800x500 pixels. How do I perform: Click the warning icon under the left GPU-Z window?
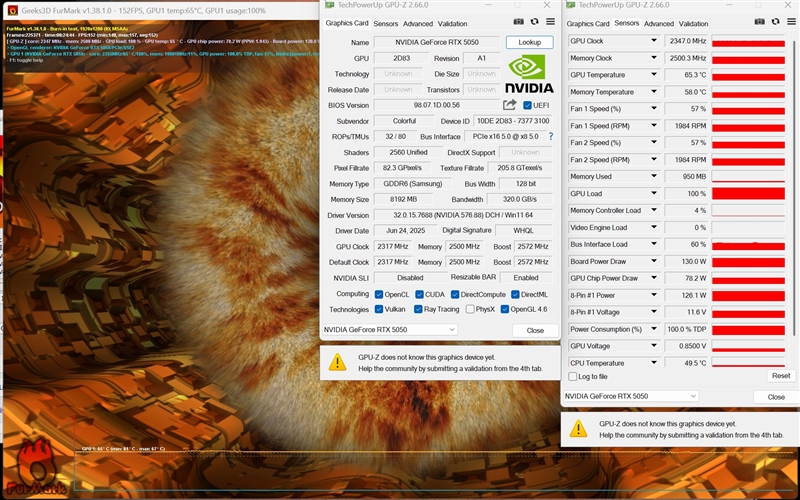pos(337,362)
